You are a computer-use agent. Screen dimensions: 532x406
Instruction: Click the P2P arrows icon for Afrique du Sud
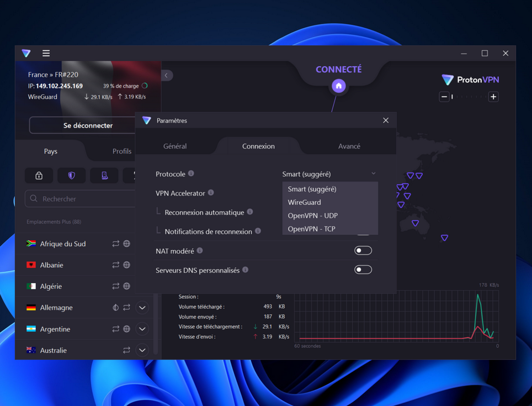[116, 244]
